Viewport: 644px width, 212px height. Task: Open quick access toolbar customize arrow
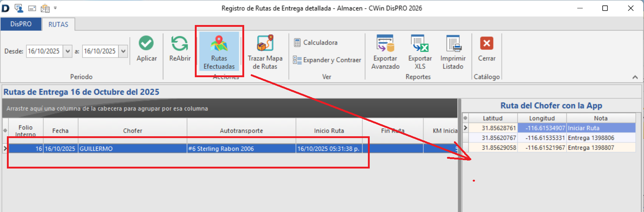click(x=55, y=8)
